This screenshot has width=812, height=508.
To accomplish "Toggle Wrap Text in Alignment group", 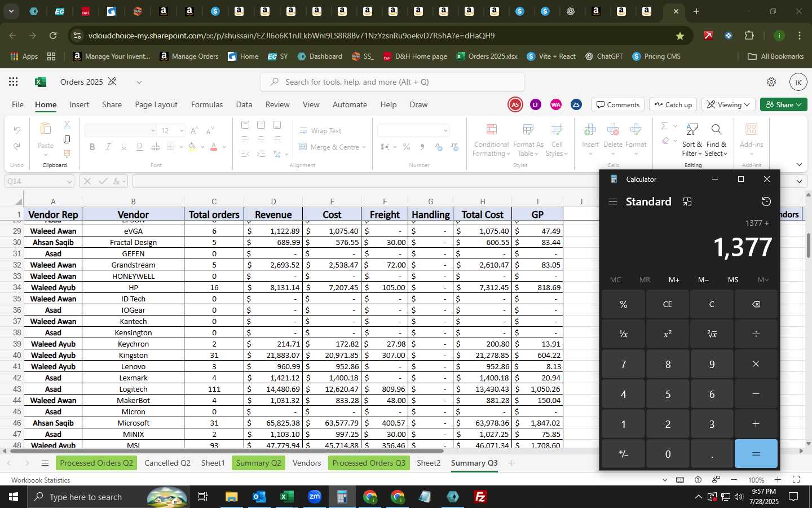I will (320, 130).
